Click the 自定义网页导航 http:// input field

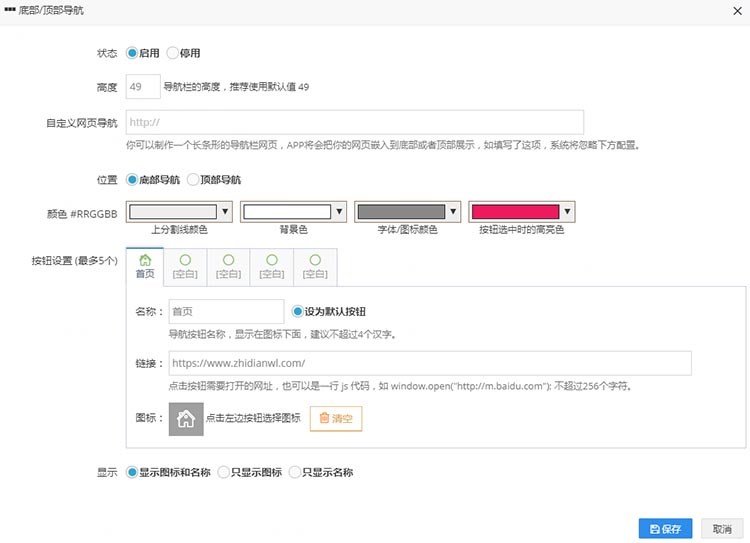pos(354,122)
